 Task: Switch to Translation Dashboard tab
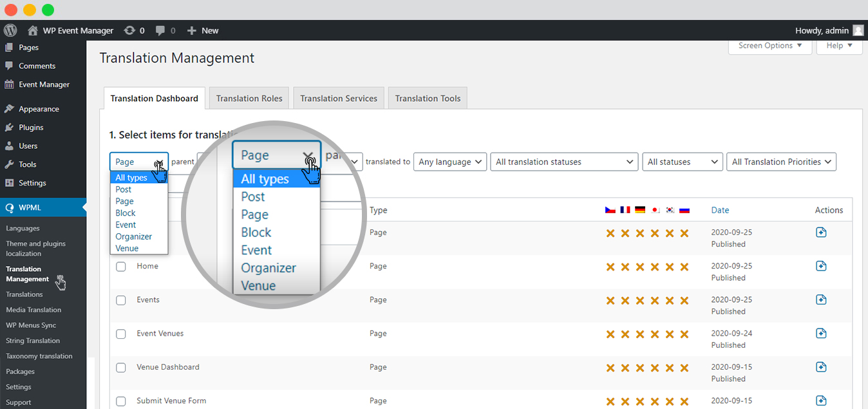click(155, 99)
